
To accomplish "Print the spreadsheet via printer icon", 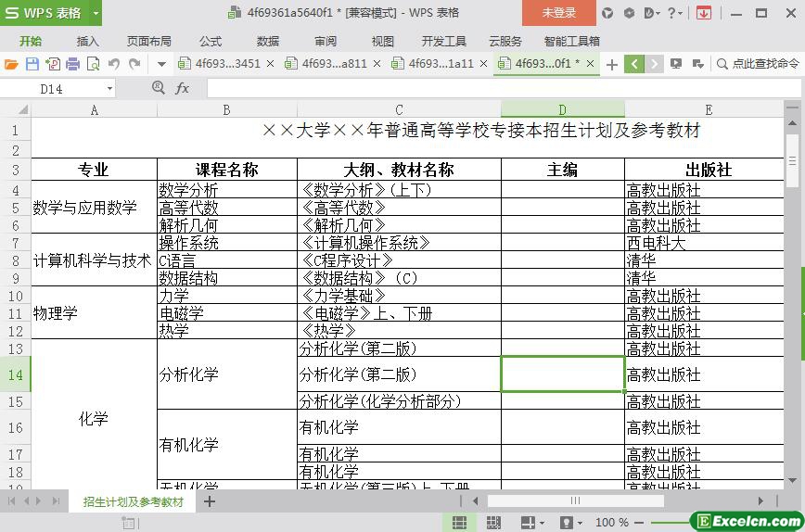I will point(73,64).
